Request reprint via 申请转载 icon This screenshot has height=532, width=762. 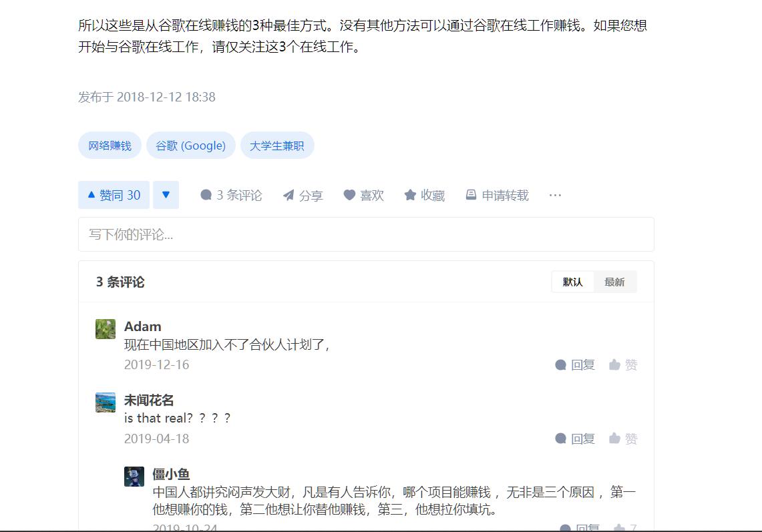[497, 196]
